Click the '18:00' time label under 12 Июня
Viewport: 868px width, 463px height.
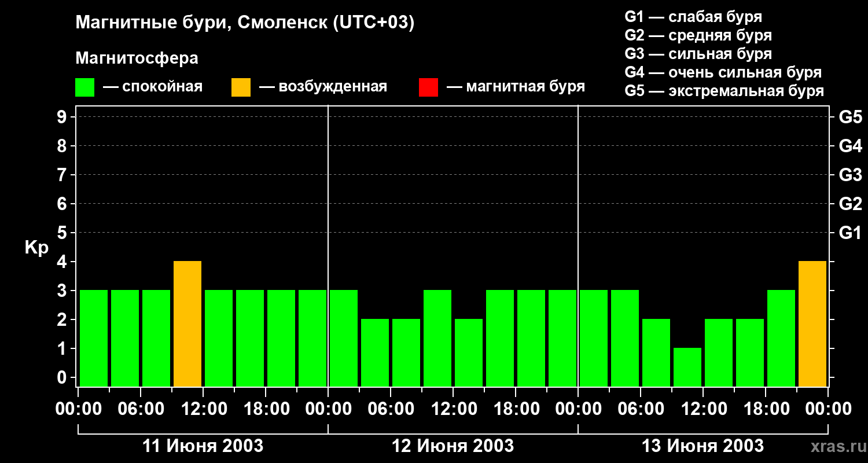click(x=516, y=409)
